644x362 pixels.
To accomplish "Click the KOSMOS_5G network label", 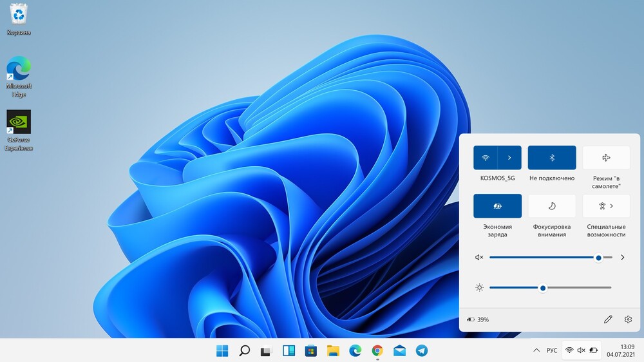I will (x=497, y=178).
